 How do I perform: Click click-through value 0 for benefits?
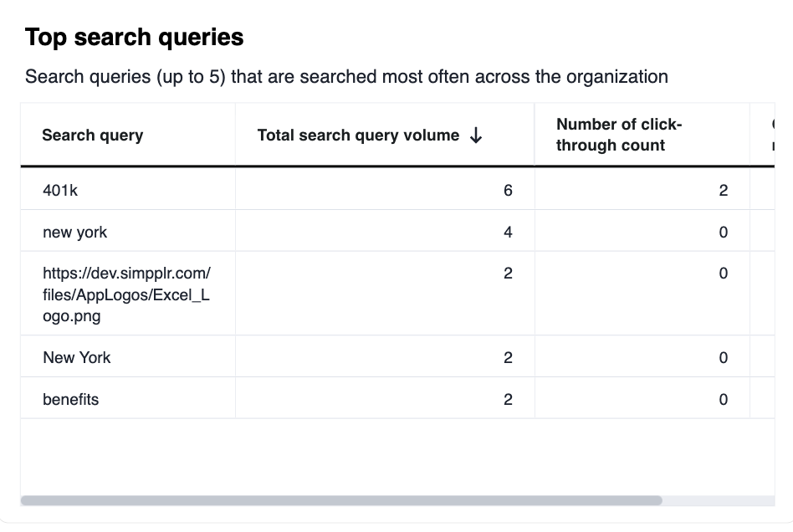pyautogui.click(x=723, y=399)
